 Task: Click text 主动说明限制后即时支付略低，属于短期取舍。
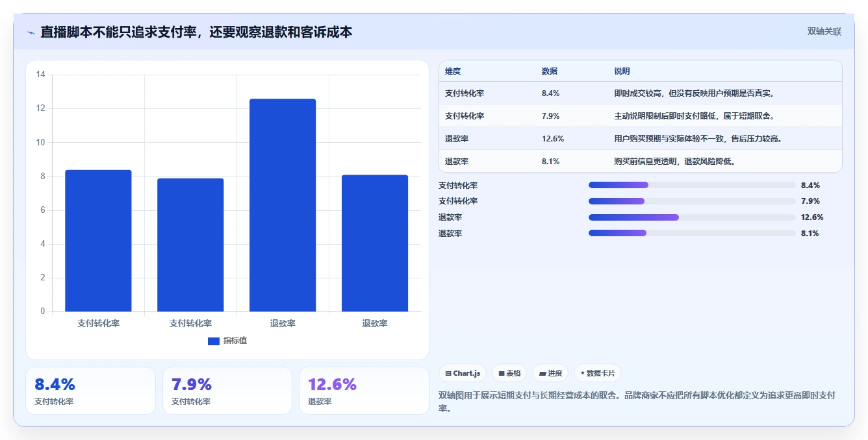tap(694, 116)
